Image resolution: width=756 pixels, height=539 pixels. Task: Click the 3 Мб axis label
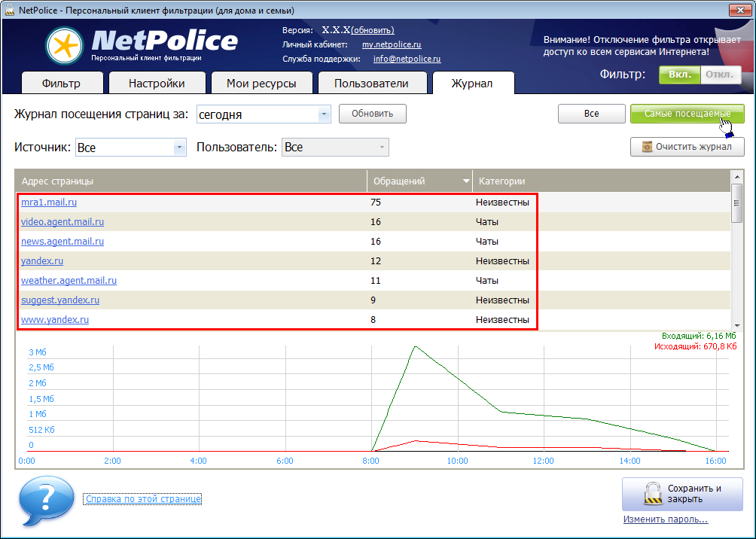pos(38,352)
